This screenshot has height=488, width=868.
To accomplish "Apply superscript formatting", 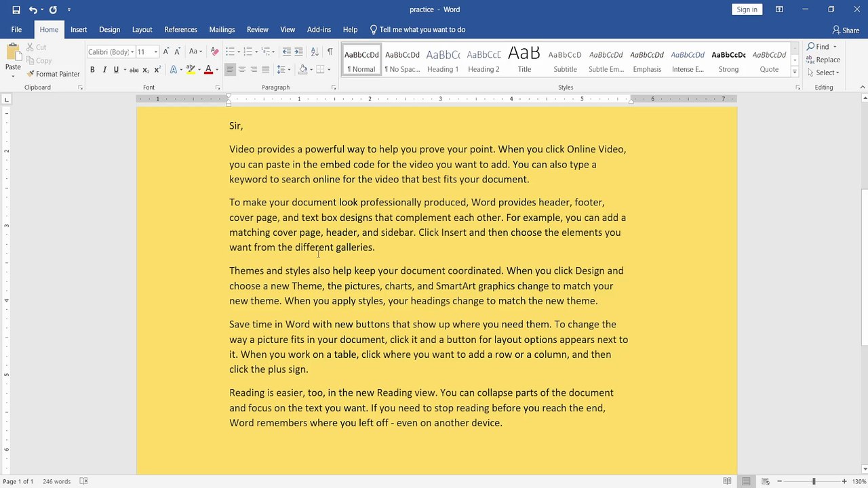I will (x=157, y=70).
